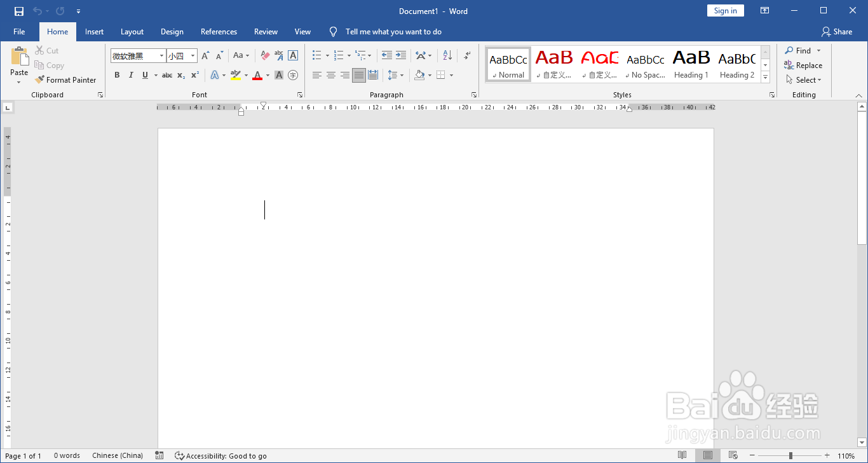Sort the selected text alphabetically
Image resolution: width=868 pixels, height=463 pixels.
447,56
